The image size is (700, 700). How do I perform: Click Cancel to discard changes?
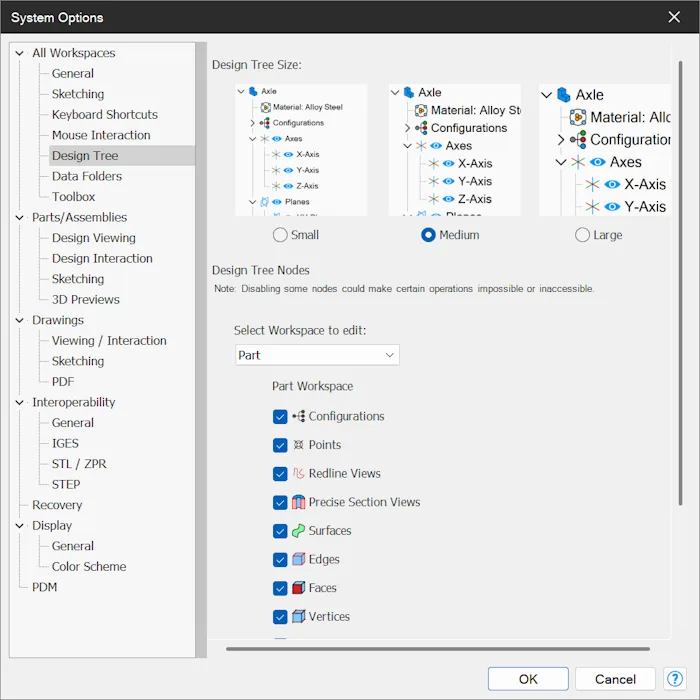click(615, 679)
